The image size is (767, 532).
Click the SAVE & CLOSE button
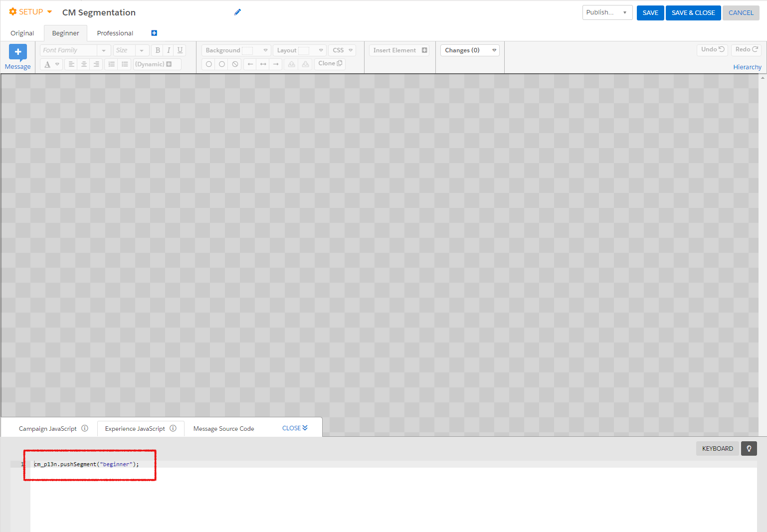(693, 13)
